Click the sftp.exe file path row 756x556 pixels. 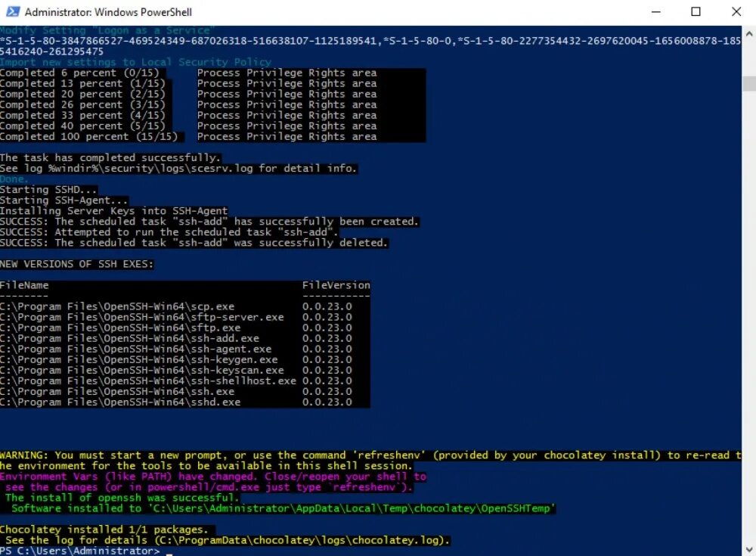120,328
